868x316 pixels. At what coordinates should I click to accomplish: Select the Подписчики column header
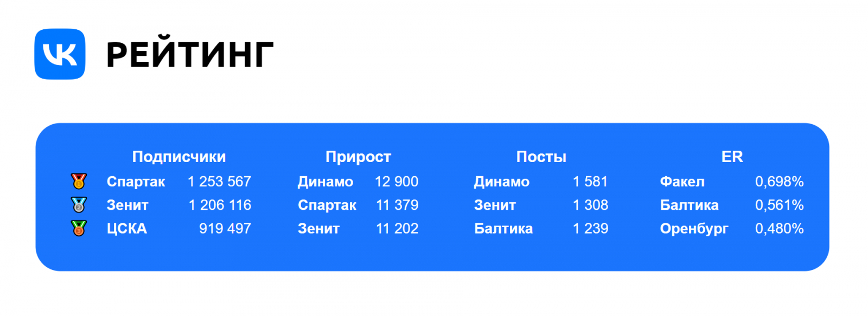coord(179,157)
